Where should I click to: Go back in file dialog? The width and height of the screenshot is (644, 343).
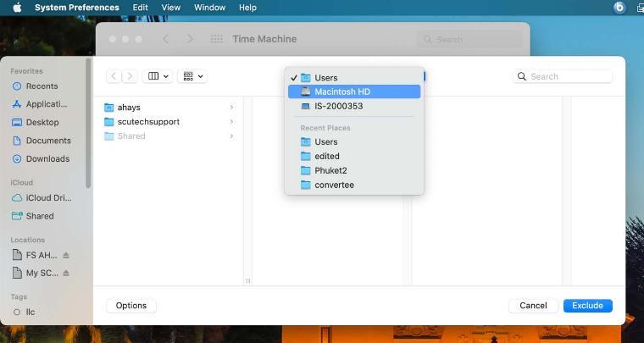tap(114, 76)
